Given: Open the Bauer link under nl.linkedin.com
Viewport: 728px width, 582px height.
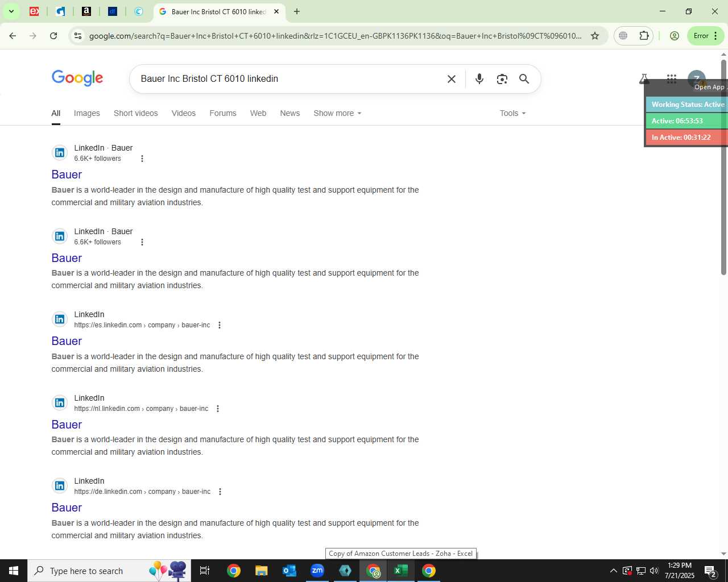Looking at the screenshot, I should coord(67,425).
